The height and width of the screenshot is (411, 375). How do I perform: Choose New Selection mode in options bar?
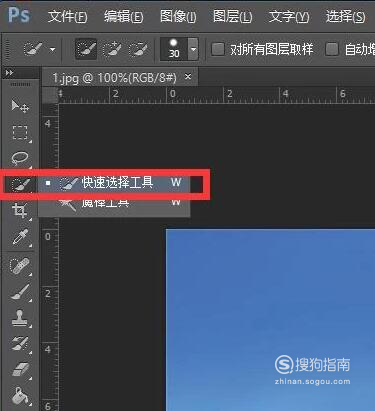(x=86, y=49)
